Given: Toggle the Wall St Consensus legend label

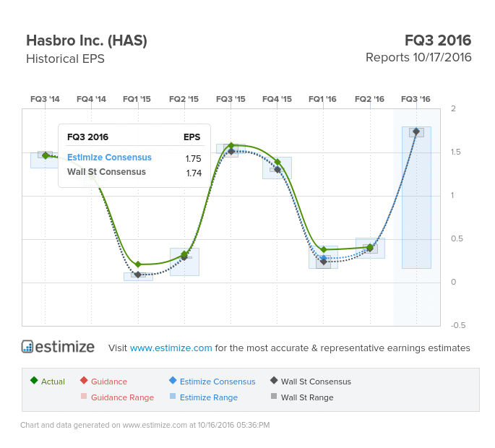Looking at the screenshot, I should [316, 382].
